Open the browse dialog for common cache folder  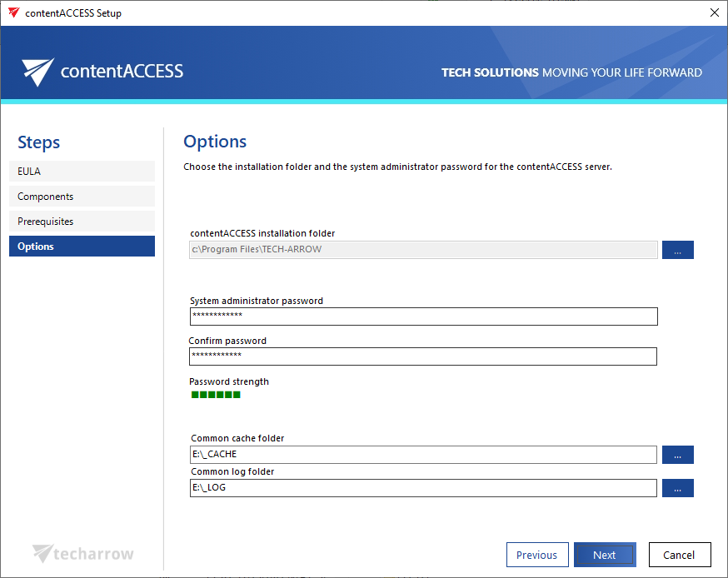[x=677, y=454]
